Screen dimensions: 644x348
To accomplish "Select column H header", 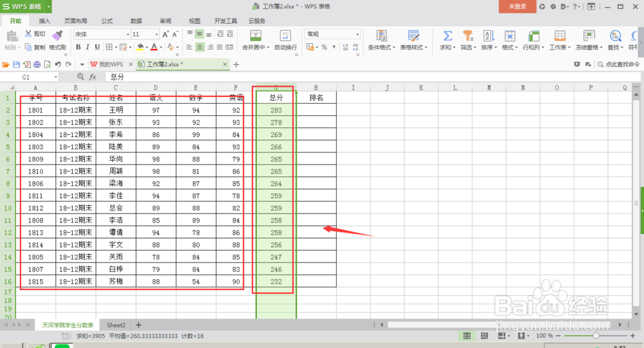I will point(316,87).
